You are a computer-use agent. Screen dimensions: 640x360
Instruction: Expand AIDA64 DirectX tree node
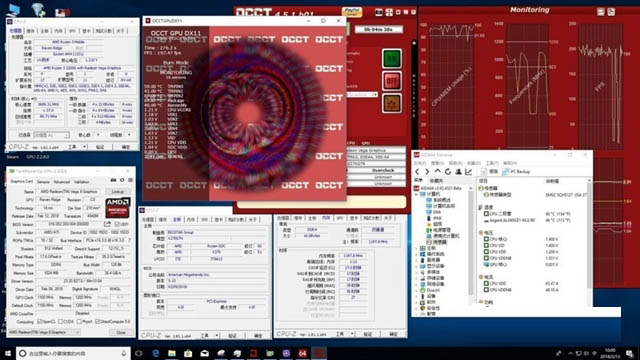coord(417,290)
